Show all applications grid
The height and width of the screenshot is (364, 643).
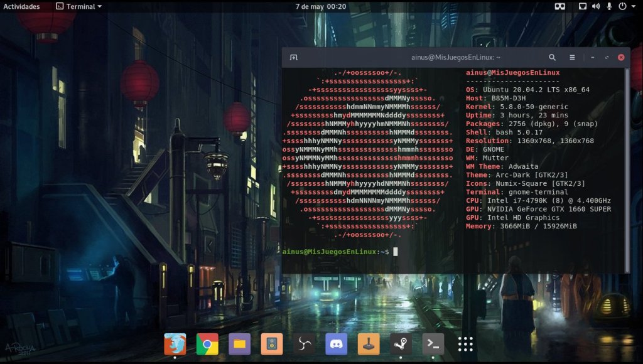pyautogui.click(x=465, y=343)
